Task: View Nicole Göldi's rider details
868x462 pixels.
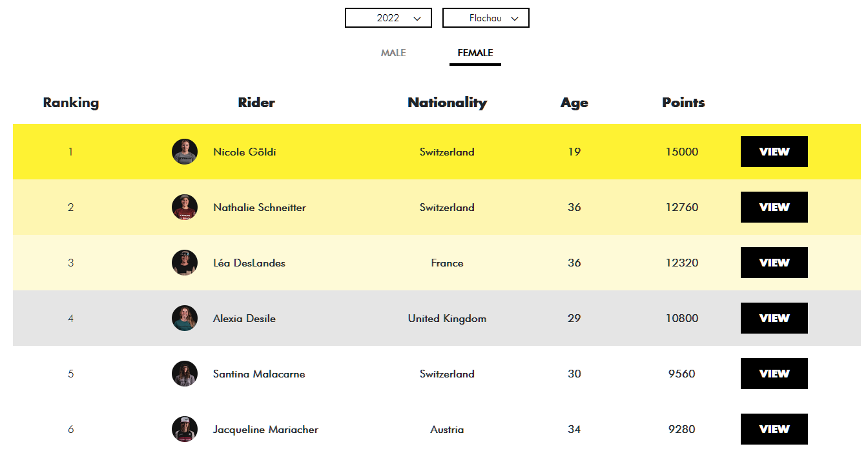Action: coord(774,152)
